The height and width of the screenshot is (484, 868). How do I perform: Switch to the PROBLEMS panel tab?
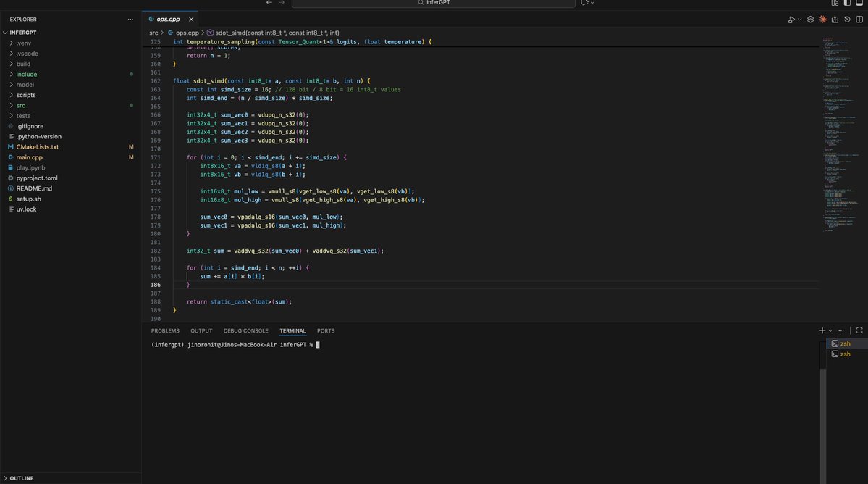[x=165, y=330]
